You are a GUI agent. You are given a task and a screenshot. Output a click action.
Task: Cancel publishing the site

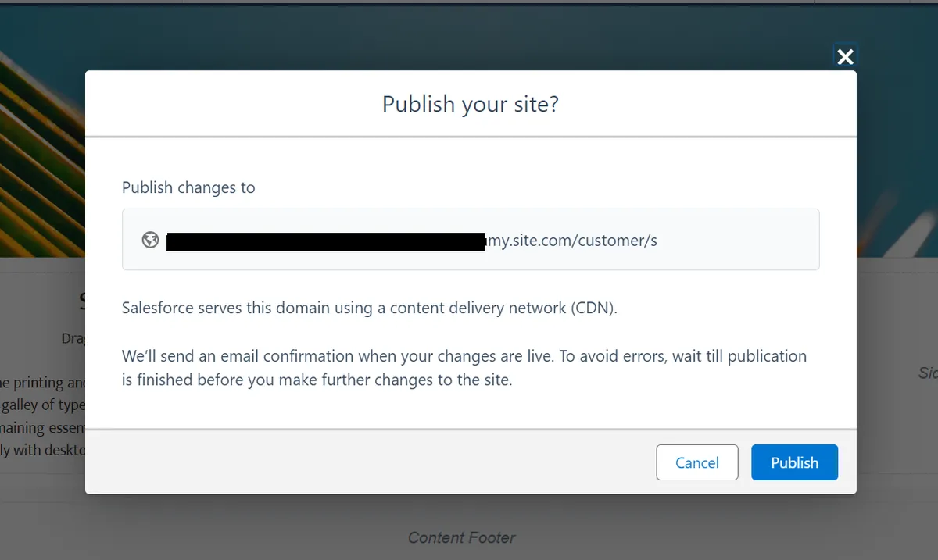tap(696, 462)
